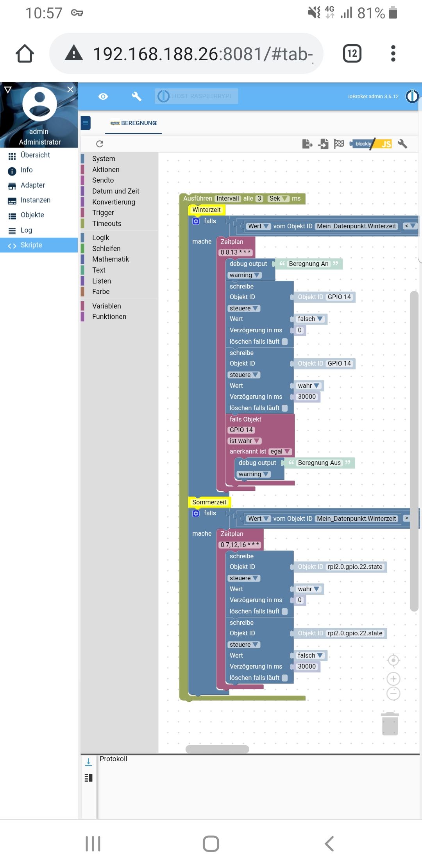
Task: Open the Logik block category
Action: tap(100, 238)
